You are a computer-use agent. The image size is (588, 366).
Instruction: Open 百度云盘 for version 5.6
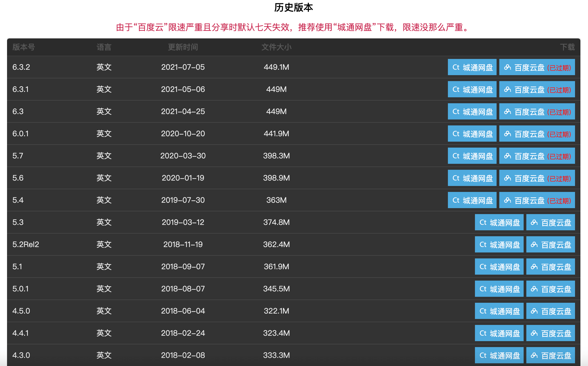coord(537,178)
